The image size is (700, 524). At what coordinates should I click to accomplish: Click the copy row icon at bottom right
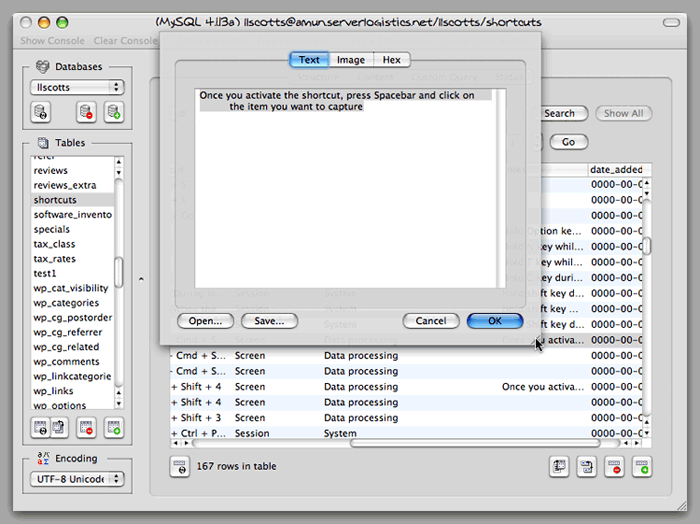(559, 467)
